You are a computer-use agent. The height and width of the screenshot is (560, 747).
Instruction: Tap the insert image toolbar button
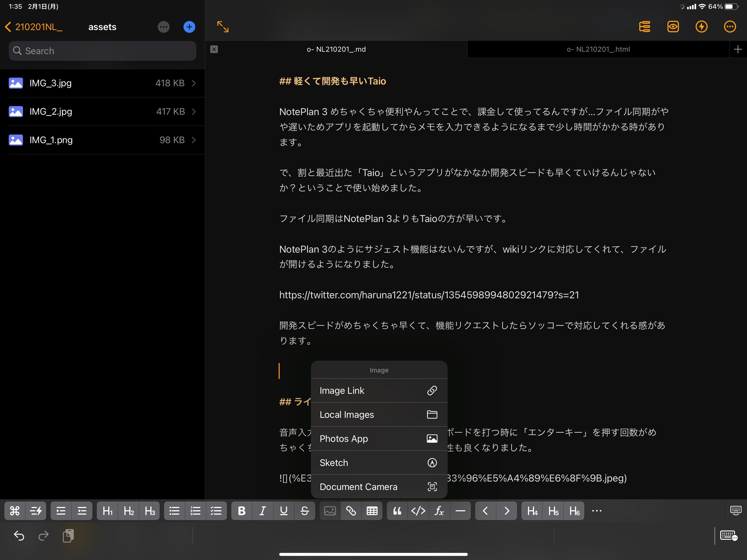pyautogui.click(x=330, y=511)
